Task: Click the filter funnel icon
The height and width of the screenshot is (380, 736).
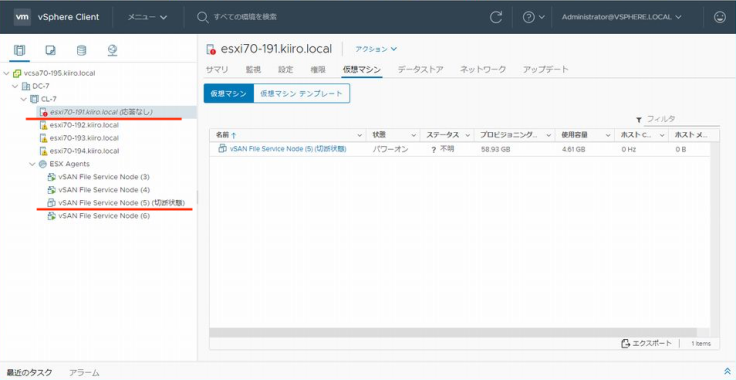Action: coord(639,120)
